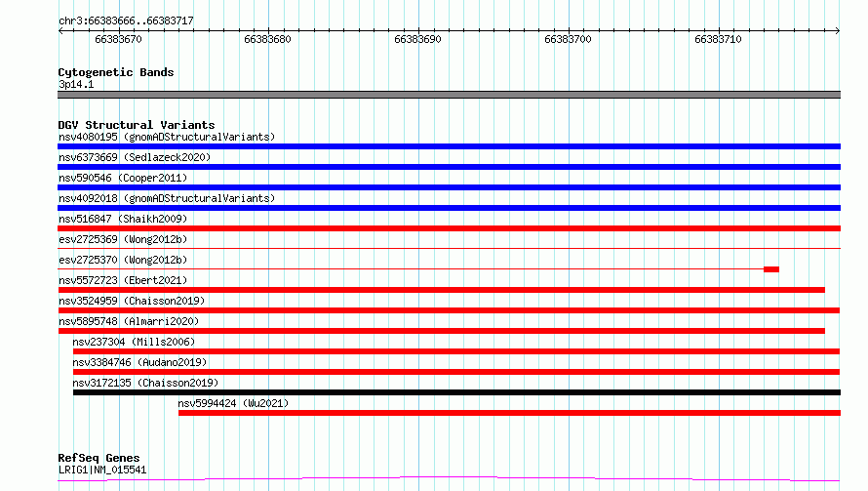Click the blue bar for nsv4092018
The width and height of the screenshot is (868, 491).
[x=449, y=208]
